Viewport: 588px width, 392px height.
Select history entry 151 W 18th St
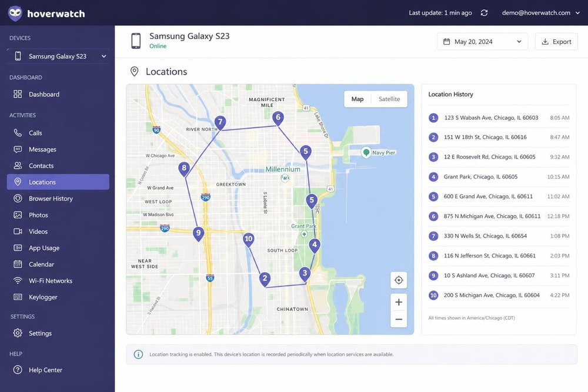tap(499, 137)
